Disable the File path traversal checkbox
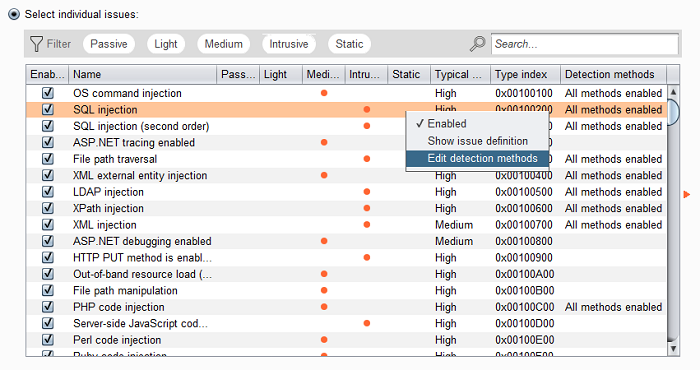Viewport: 700px width, 370px height. pyautogui.click(x=48, y=159)
